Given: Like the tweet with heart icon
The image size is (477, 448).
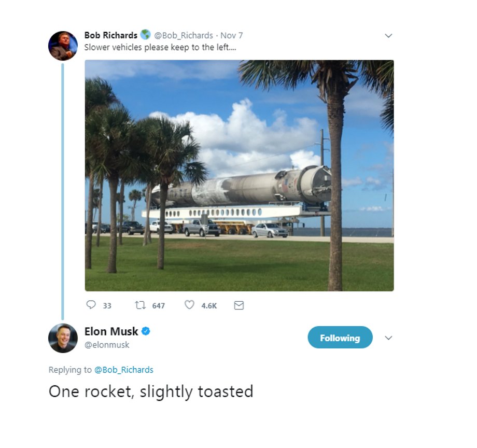Looking at the screenshot, I should pyautogui.click(x=189, y=305).
